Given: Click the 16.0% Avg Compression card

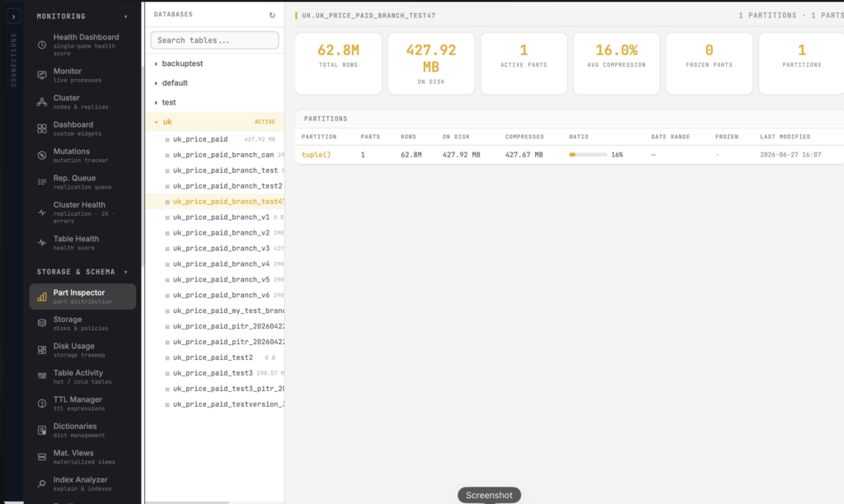Looking at the screenshot, I should coord(617,63).
